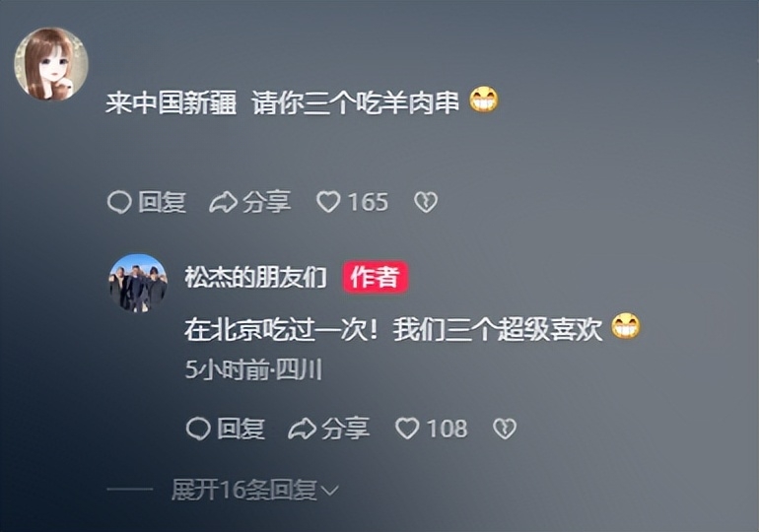Image resolution: width=759 pixels, height=532 pixels.
Task: Click the share arrow icon under the top comment
Action: (223, 202)
